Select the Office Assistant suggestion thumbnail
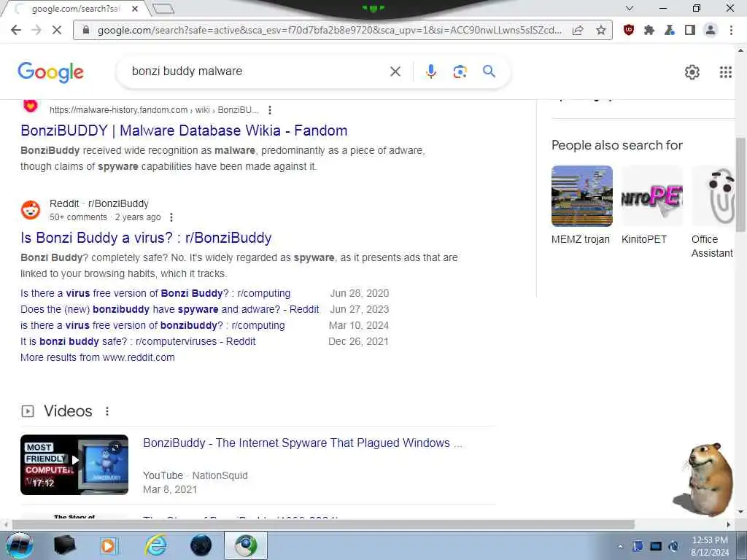This screenshot has height=560, width=747. point(713,195)
